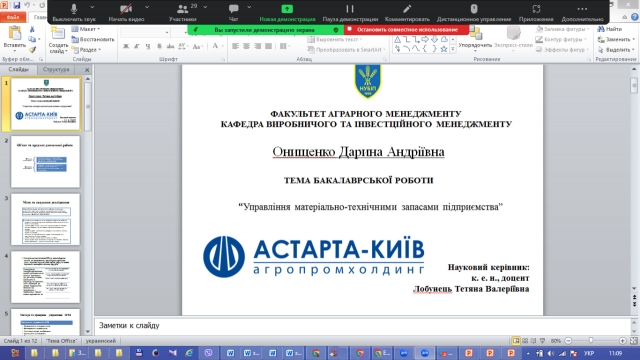This screenshot has width=640, height=360.
Task: Open Change Case (Aa) dropdown
Action: tap(197, 46)
